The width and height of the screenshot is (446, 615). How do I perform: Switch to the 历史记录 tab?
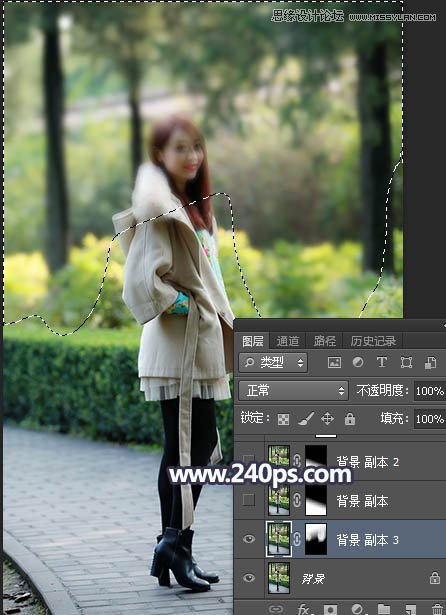(373, 341)
